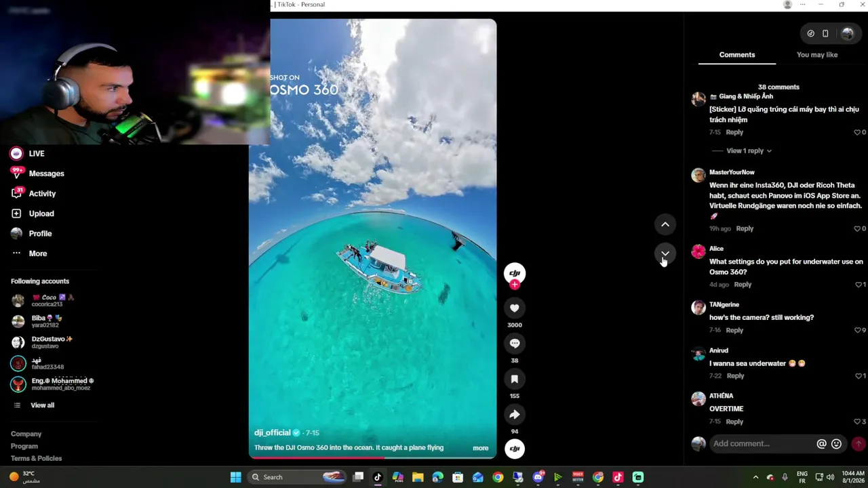The height and width of the screenshot is (488, 868).
Task: Reply to ATHÉNA's comment
Action: click(x=734, y=422)
